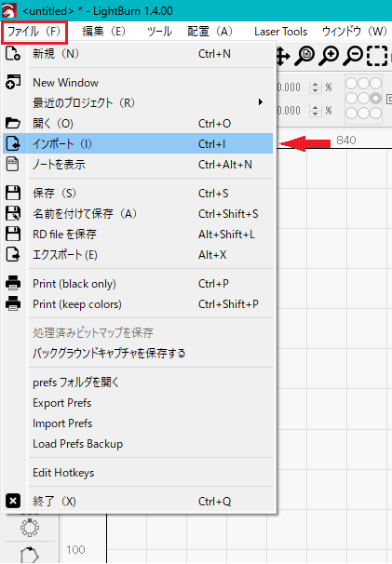
Task: Open the 編集 (E) menu
Action: pyautogui.click(x=103, y=32)
